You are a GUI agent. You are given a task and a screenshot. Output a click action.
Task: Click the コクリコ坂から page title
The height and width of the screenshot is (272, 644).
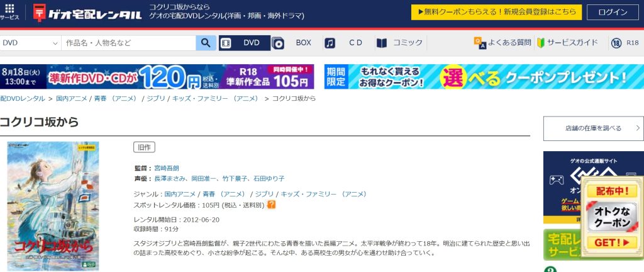(40, 122)
